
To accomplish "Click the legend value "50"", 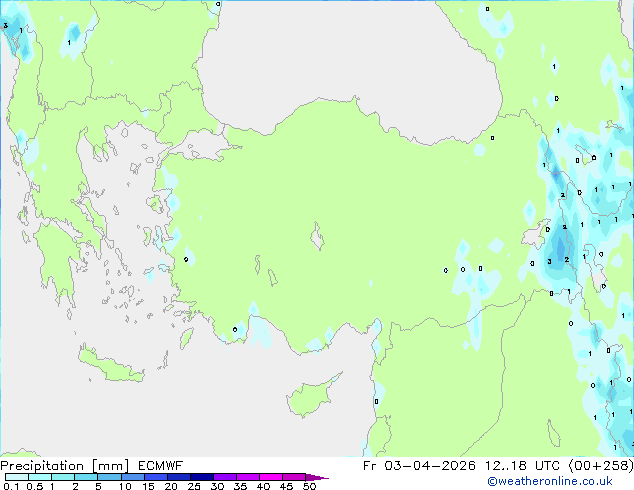I will pyautogui.click(x=309, y=486).
